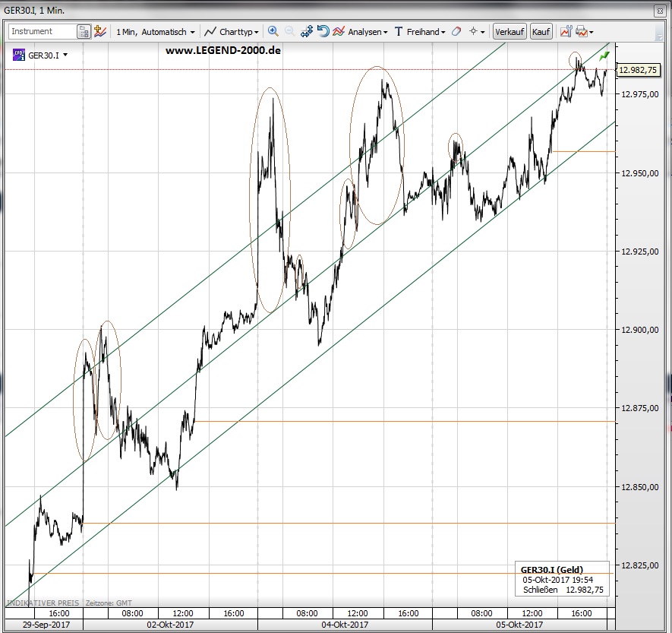
Task: Click into the Instrument search field
Action: point(43,32)
